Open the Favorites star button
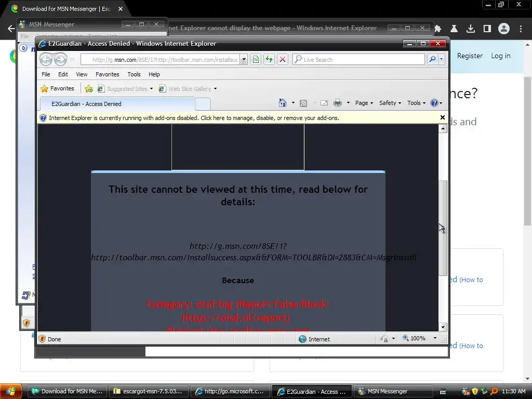Image resolution: width=532 pixels, height=399 pixels. point(57,88)
